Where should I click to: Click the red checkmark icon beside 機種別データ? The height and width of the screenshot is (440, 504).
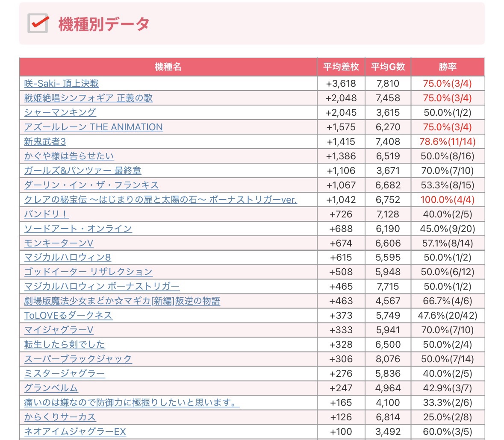(x=38, y=23)
